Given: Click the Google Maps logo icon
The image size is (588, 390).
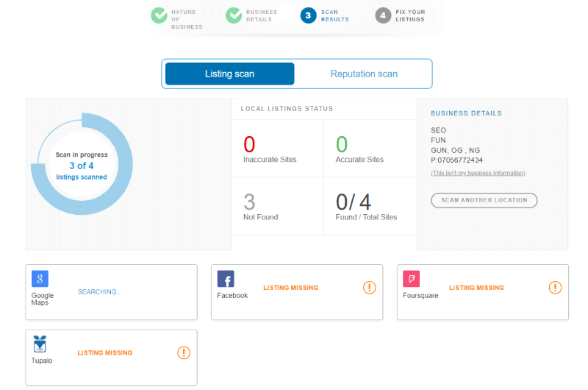Looking at the screenshot, I should (40, 278).
